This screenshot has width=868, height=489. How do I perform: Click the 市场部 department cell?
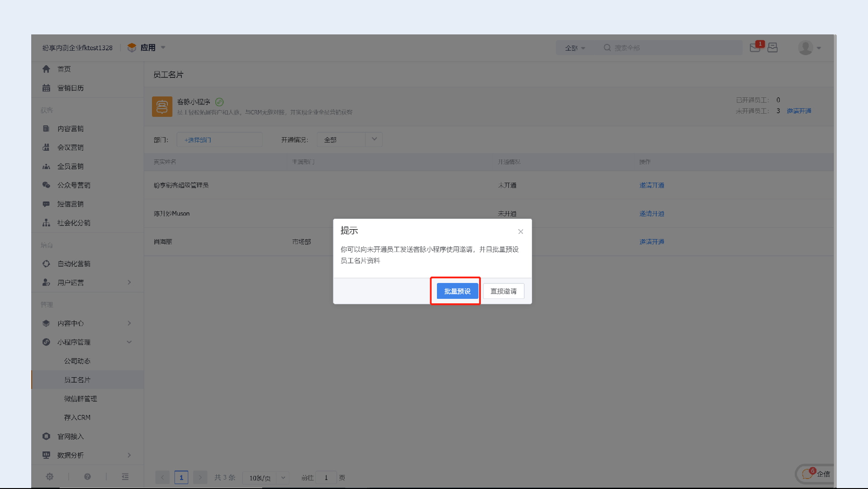point(301,242)
